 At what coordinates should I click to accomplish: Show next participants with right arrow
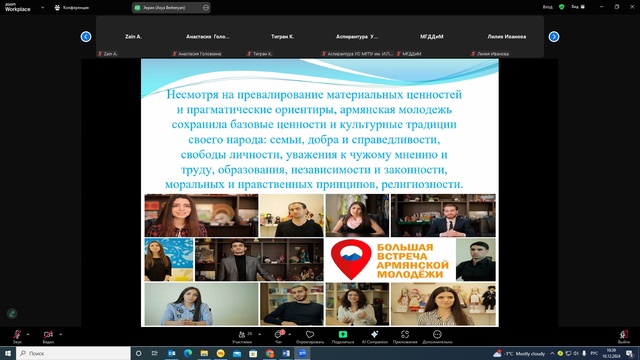554,37
